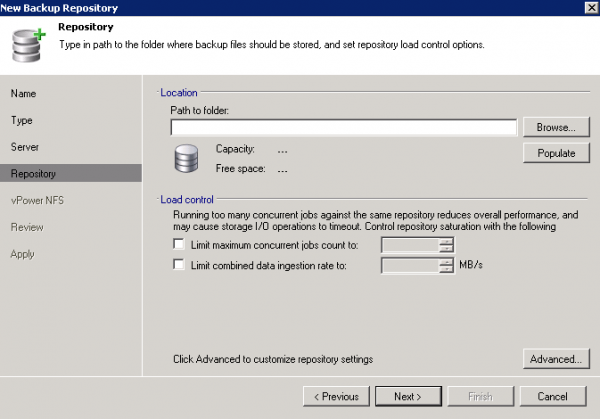This screenshot has height=419, width=600.
Task: Switch to the Server wizard step
Action: tap(25, 147)
